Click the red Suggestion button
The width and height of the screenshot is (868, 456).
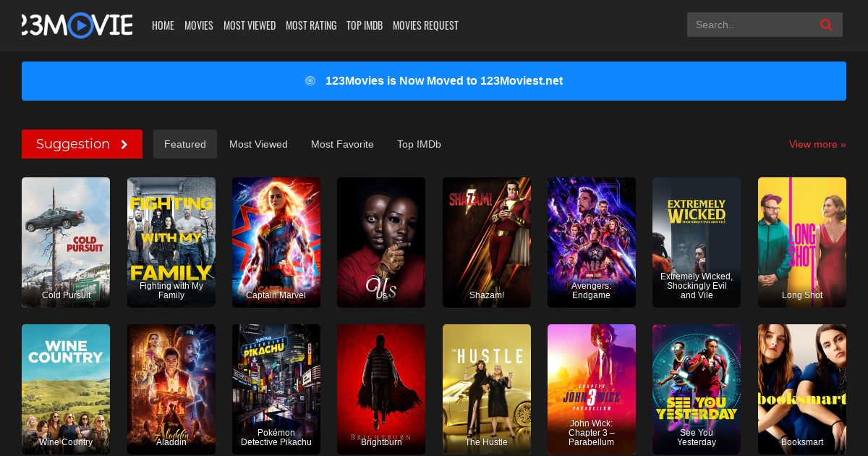pyautogui.click(x=82, y=144)
